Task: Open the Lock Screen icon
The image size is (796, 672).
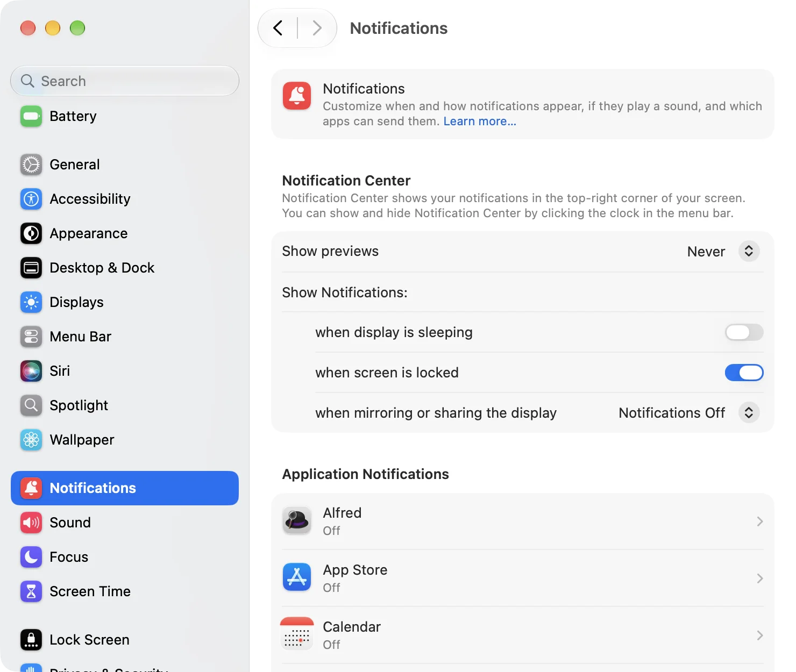Action: (31, 640)
